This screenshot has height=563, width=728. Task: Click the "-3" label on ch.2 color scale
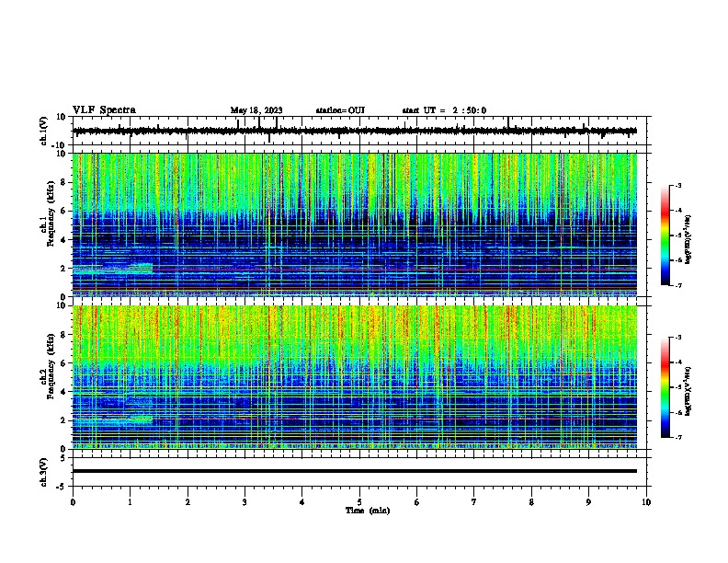(x=678, y=338)
